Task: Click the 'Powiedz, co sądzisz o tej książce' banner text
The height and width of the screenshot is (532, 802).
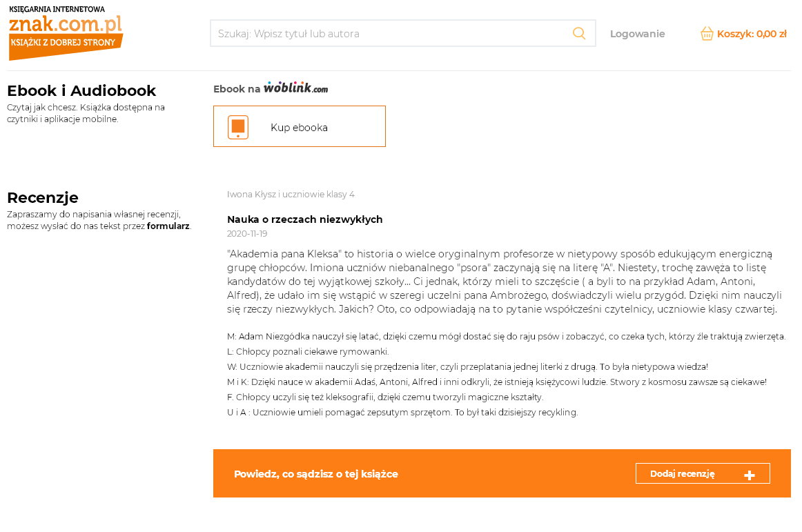Action: click(316, 473)
